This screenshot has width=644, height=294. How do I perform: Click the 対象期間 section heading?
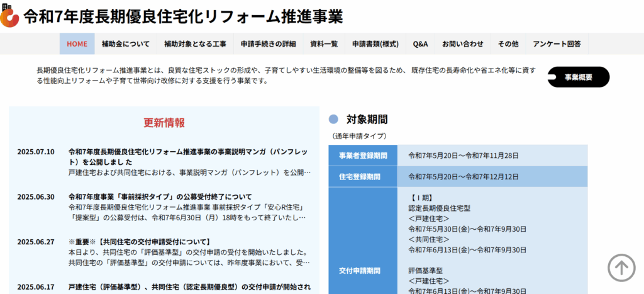367,119
